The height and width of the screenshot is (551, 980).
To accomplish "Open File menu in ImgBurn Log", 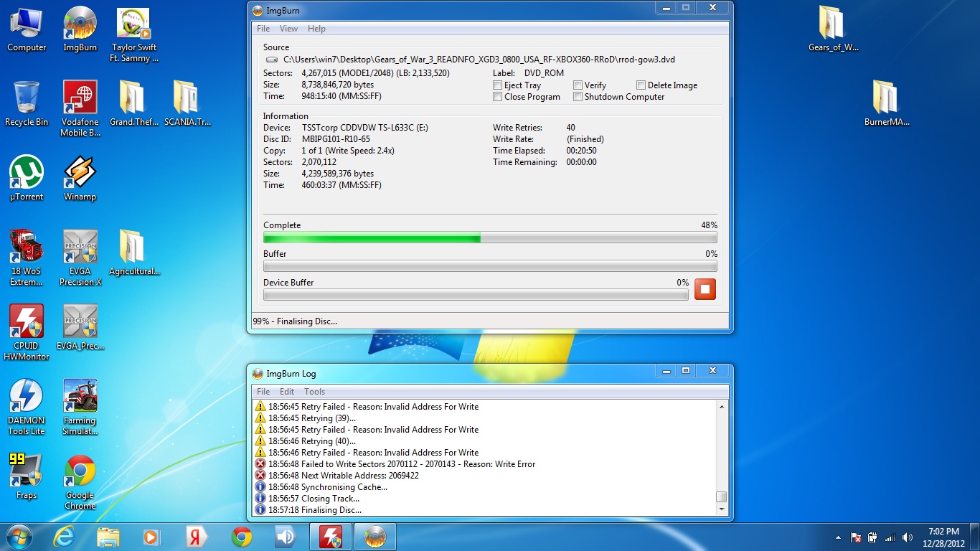I will click(263, 392).
